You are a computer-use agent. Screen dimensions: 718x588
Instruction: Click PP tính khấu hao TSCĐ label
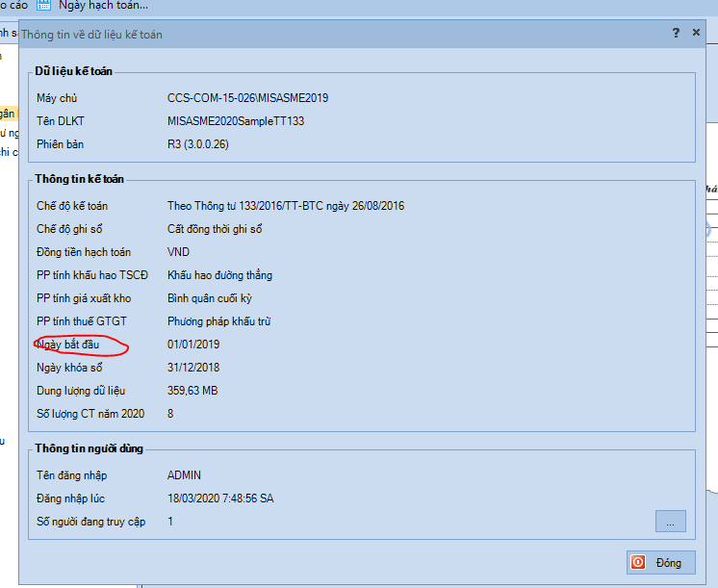click(92, 275)
